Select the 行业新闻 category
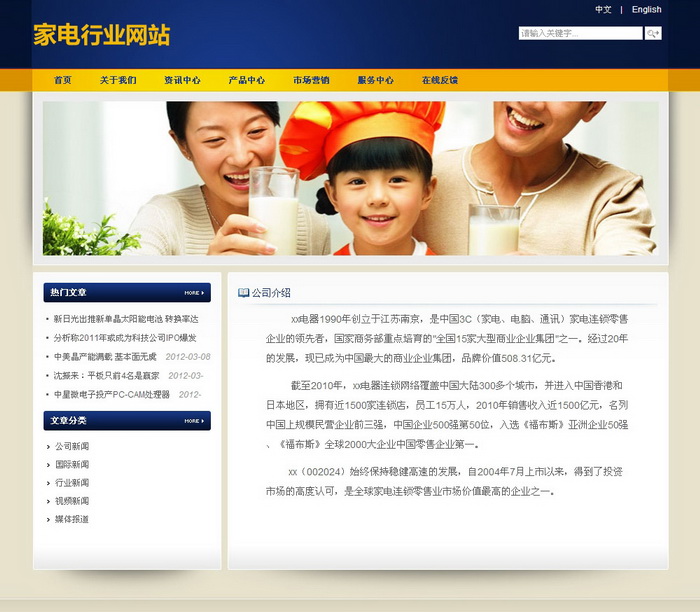 click(72, 483)
